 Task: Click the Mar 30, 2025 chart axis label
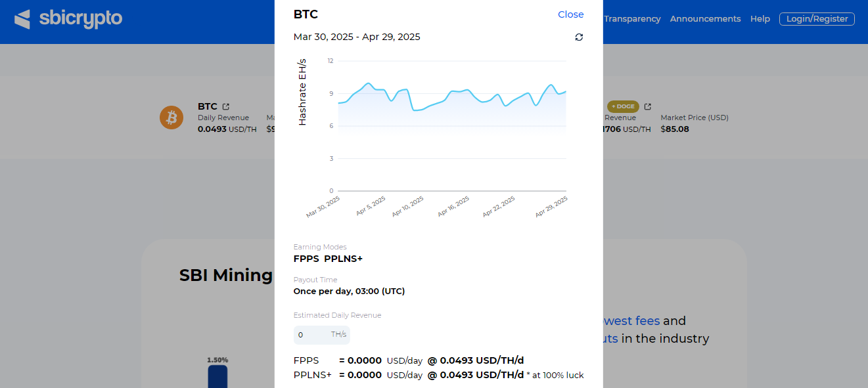[323, 207]
